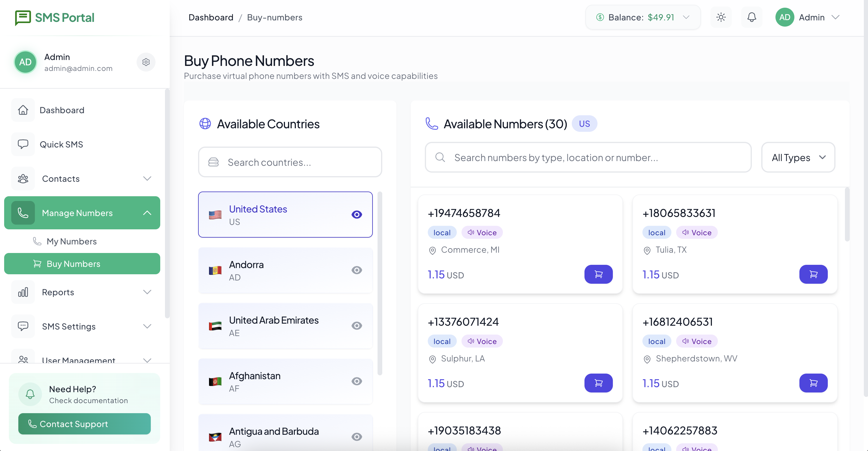Toggle eye icon for Afghanistan
The image size is (868, 451).
[357, 381]
